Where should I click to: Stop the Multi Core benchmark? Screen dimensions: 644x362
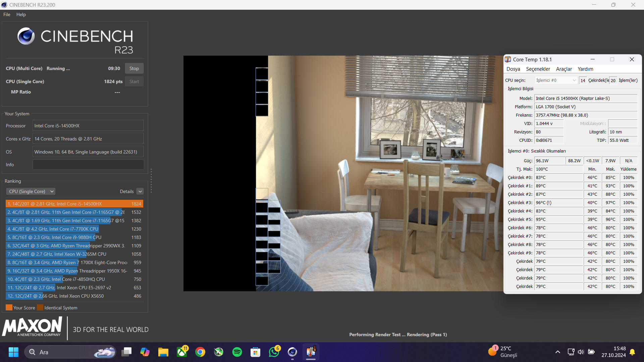(x=134, y=68)
